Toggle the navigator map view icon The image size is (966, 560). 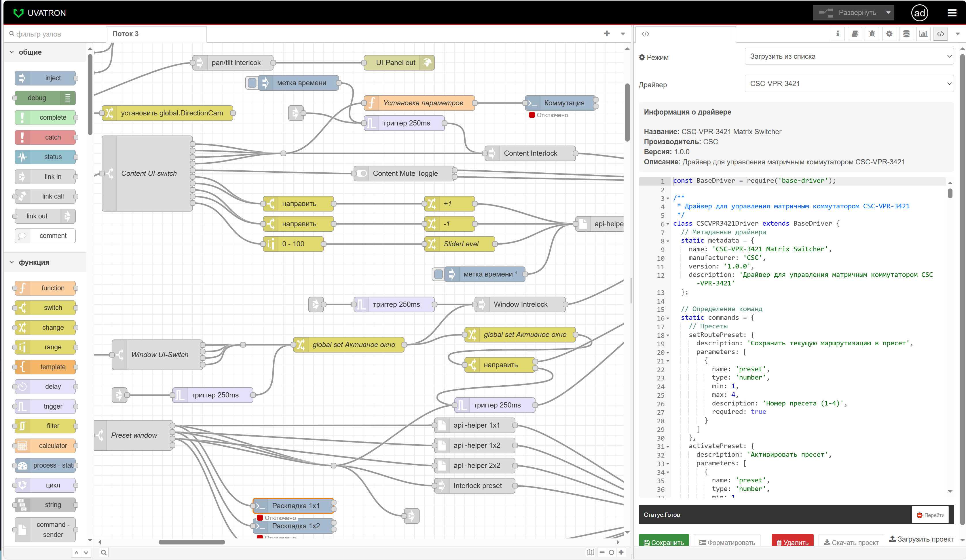[590, 552]
